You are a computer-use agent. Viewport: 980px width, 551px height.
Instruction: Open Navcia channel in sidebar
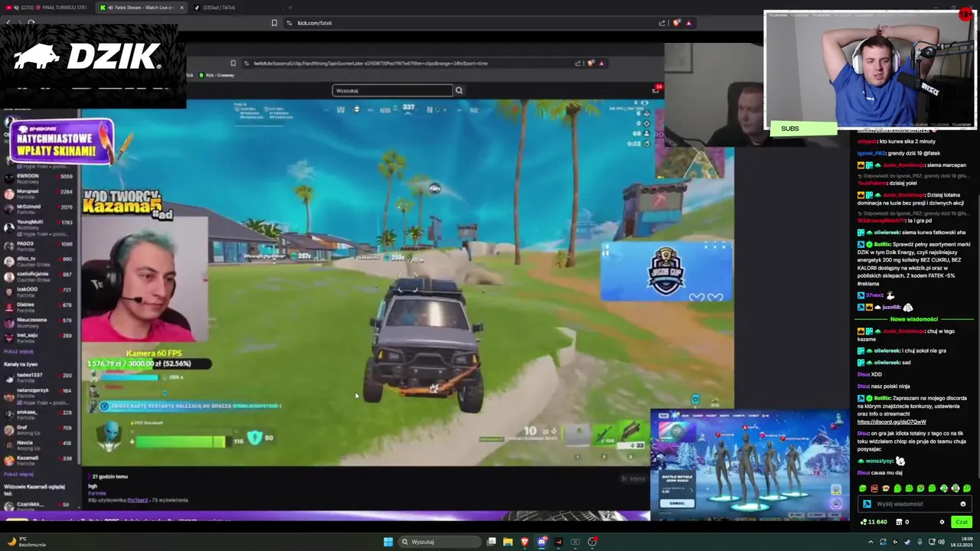[40, 444]
